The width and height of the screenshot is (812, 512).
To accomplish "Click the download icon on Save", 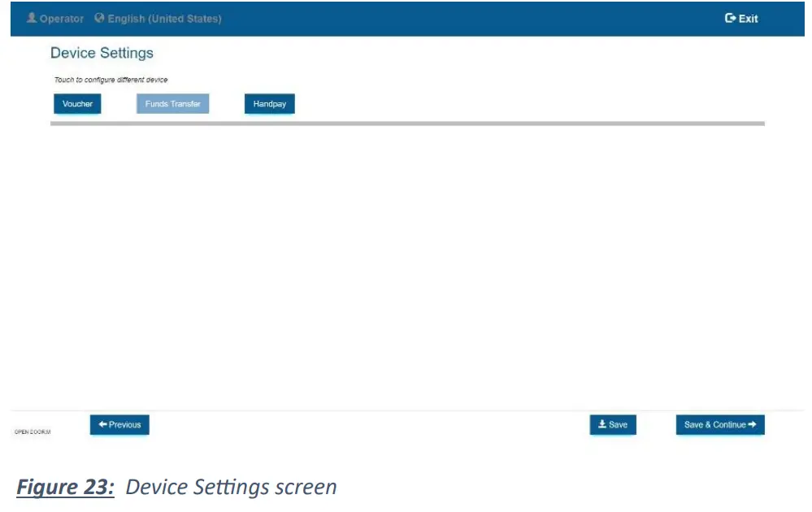I will click(x=602, y=424).
